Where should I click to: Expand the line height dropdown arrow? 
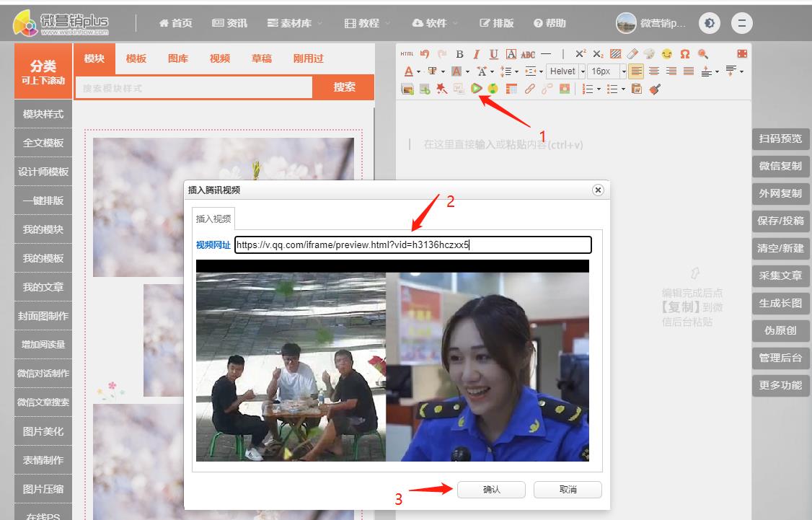point(517,71)
